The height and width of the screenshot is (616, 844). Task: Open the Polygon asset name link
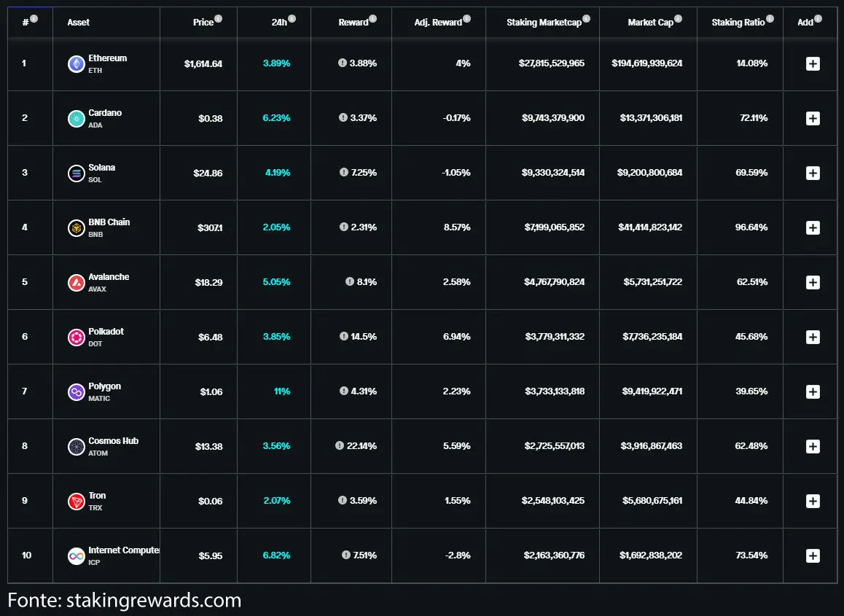(x=104, y=386)
